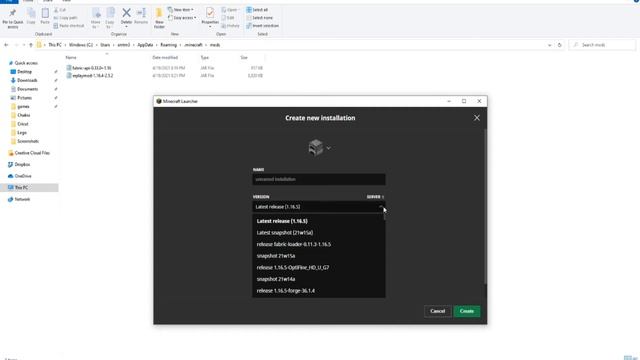Open the games folder in navigation pane

click(x=23, y=107)
